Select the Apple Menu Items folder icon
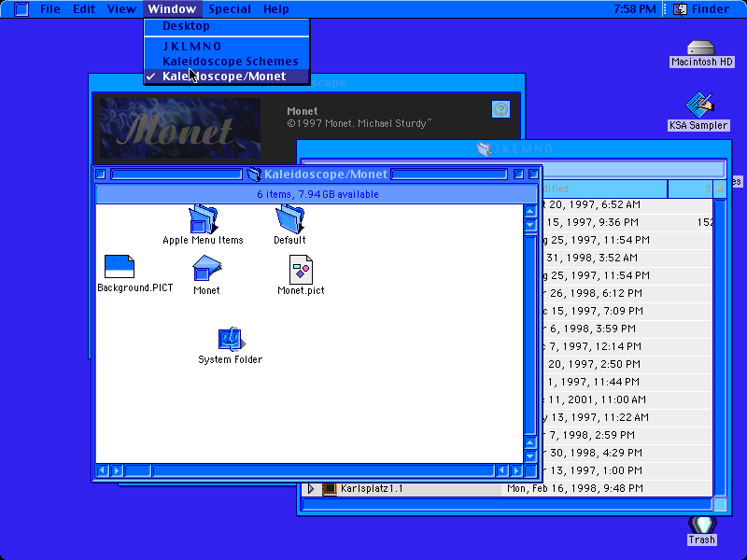This screenshot has height=560, width=747. [204, 219]
